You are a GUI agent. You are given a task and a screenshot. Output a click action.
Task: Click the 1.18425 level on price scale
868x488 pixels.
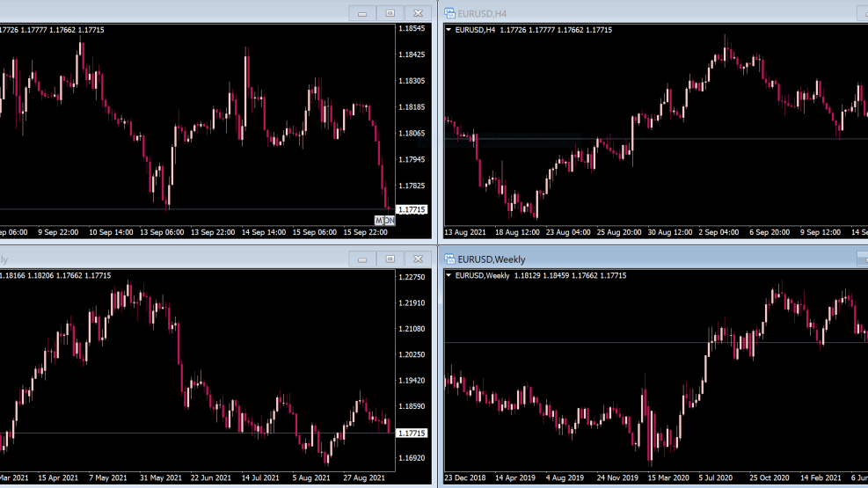412,55
